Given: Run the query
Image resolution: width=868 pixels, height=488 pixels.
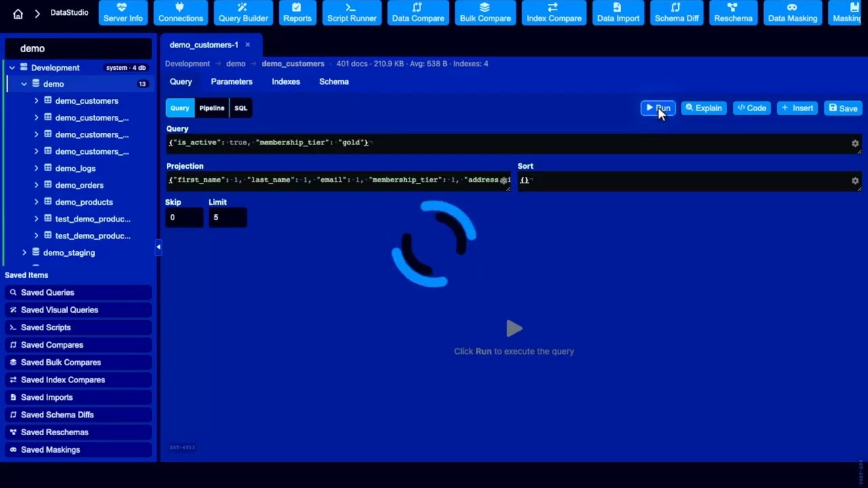Looking at the screenshot, I should click(658, 108).
